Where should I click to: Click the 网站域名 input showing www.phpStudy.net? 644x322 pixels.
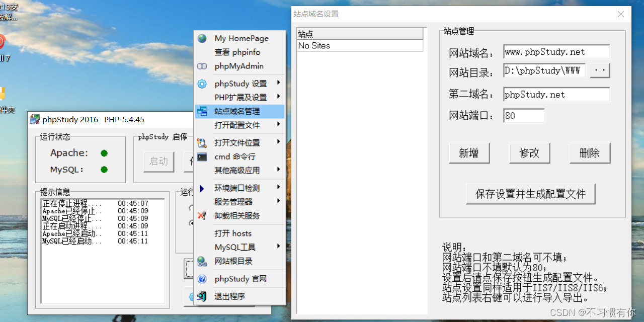[556, 51]
